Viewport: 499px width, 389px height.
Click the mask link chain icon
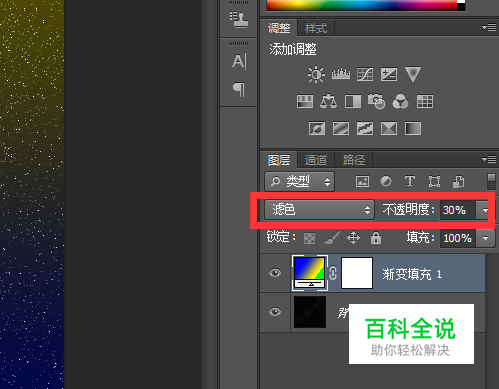[333, 273]
